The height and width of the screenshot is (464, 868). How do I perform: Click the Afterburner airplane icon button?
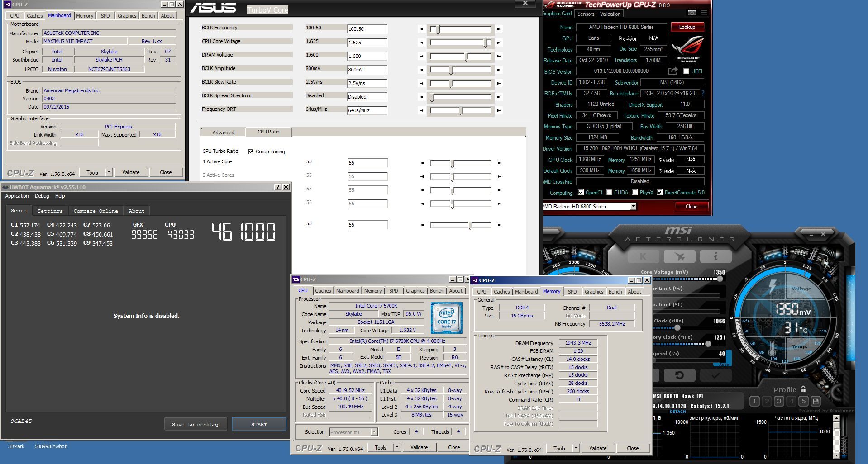click(679, 256)
